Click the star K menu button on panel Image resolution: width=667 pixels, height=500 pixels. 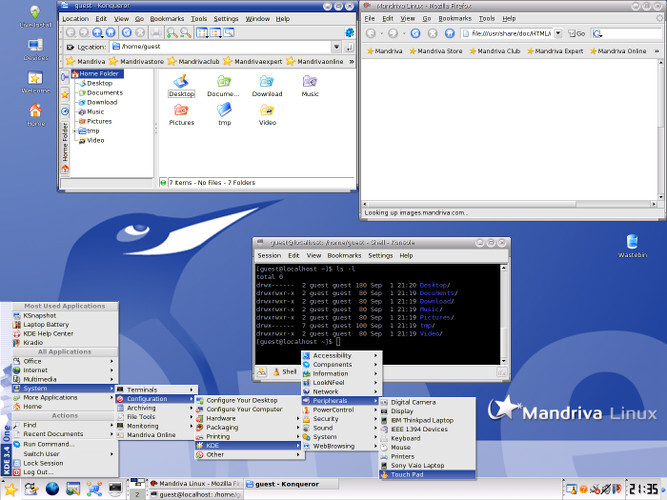coord(11,489)
